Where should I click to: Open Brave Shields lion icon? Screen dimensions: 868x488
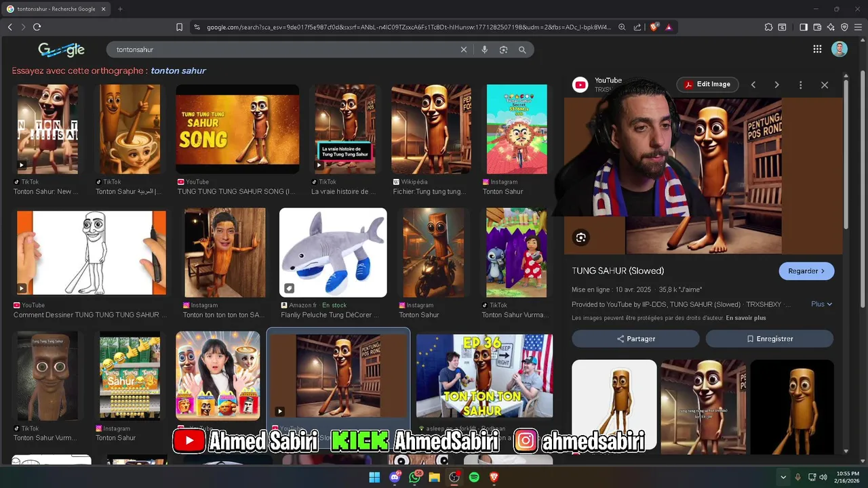654,27
